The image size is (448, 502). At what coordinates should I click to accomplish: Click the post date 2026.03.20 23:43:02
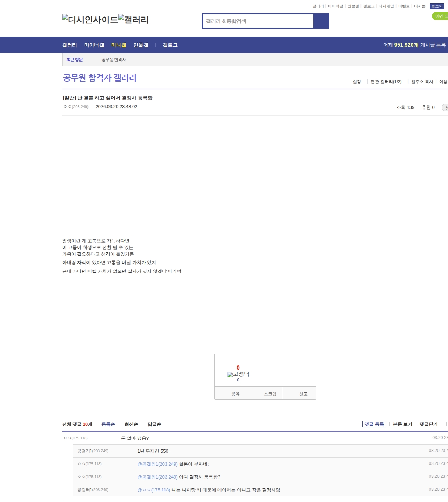coord(117,107)
